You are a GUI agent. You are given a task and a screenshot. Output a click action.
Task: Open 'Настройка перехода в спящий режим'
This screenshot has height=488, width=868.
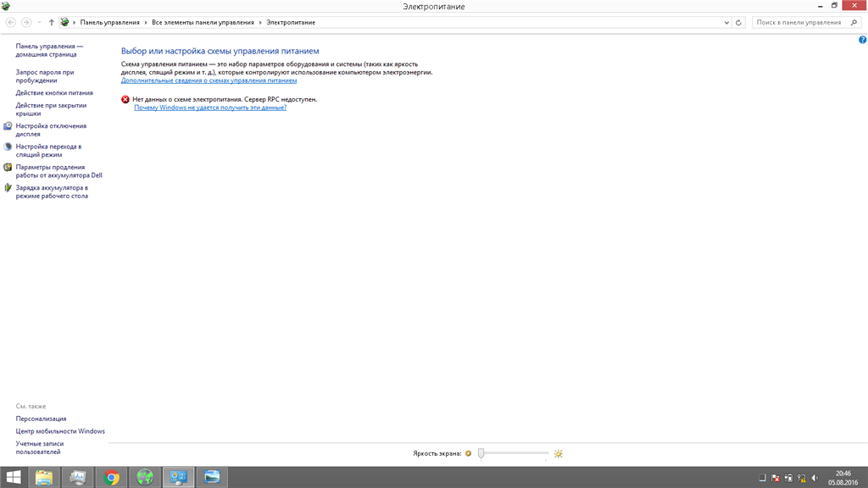[x=48, y=151]
